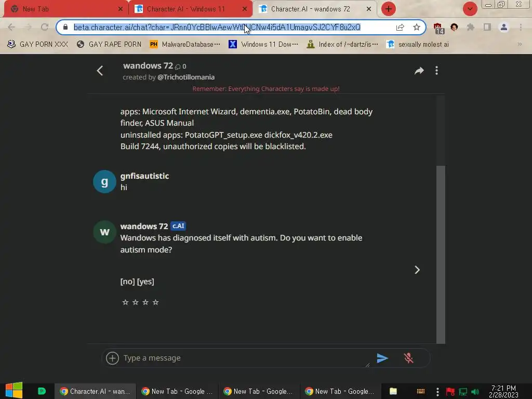This screenshot has height=399, width=532.
Task: Click the padlock site info icon
Action: click(x=65, y=27)
